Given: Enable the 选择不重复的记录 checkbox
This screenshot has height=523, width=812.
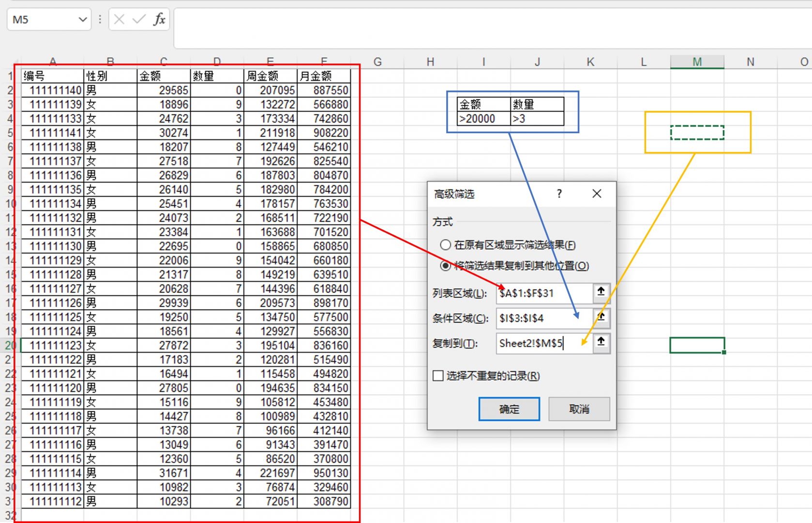Looking at the screenshot, I should [437, 376].
